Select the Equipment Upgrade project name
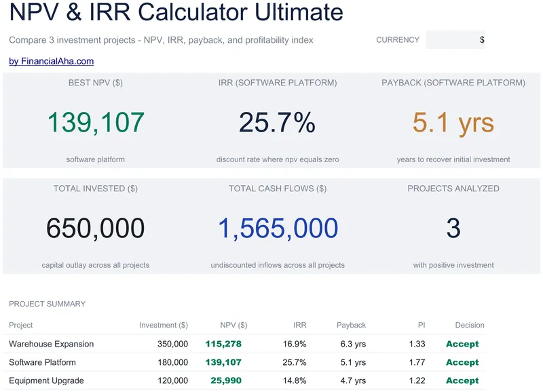Screen dimensions: 543x392 coord(46,380)
